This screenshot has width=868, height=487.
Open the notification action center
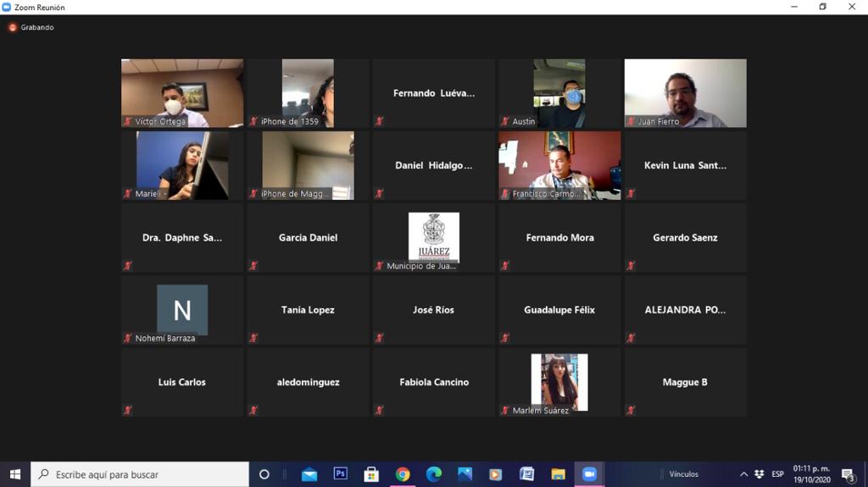click(x=848, y=474)
